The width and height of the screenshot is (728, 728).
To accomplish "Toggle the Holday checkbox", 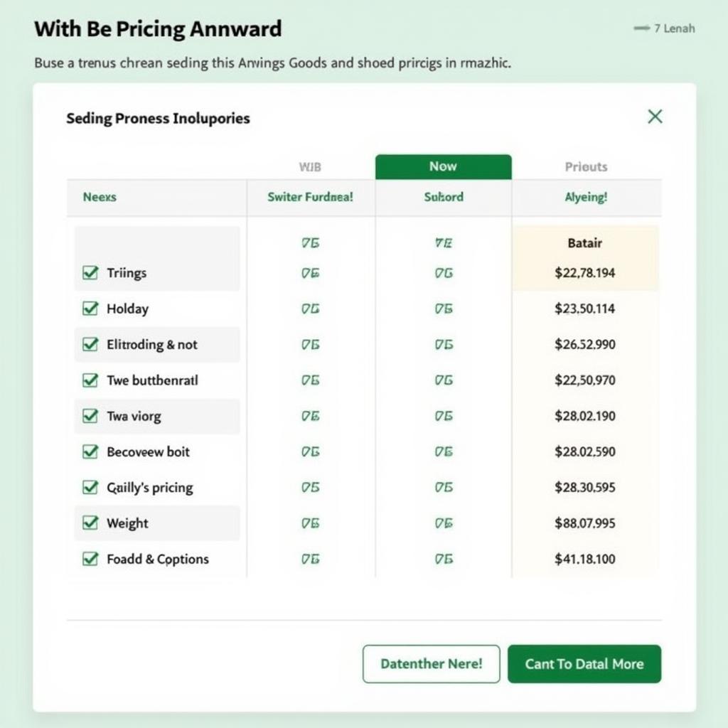I will [90, 309].
